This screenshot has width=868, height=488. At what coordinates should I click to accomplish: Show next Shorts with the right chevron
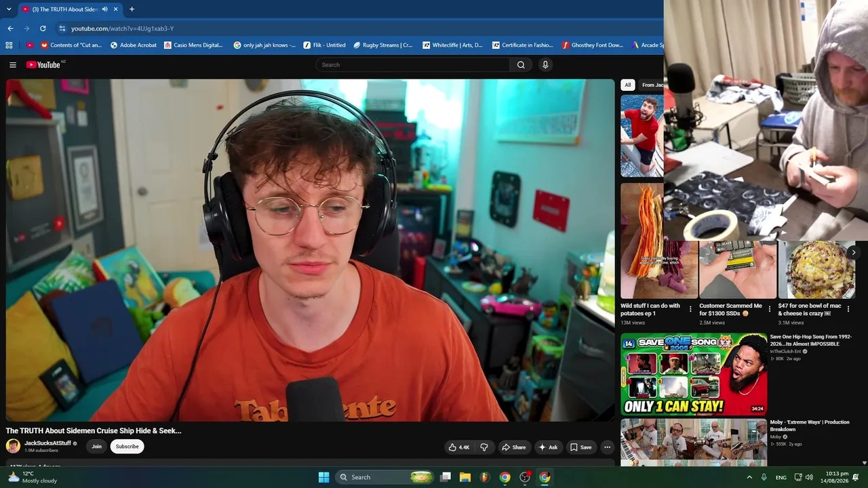(x=853, y=252)
